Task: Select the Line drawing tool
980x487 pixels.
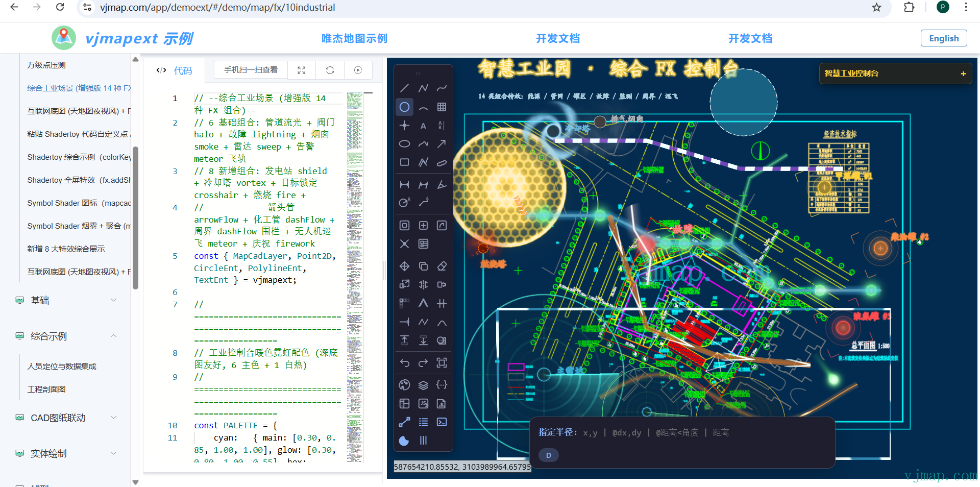Action: point(404,88)
